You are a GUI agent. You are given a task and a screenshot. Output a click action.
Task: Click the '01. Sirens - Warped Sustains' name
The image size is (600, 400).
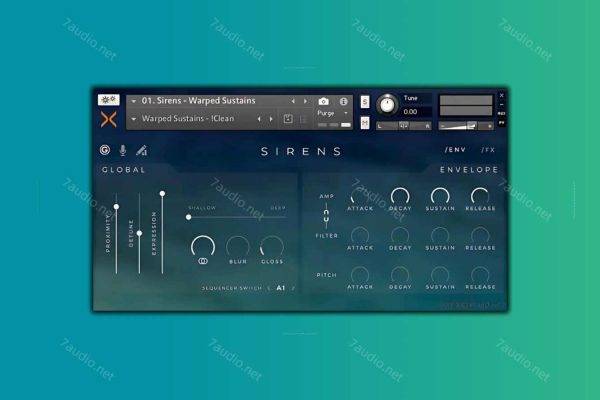click(x=199, y=101)
